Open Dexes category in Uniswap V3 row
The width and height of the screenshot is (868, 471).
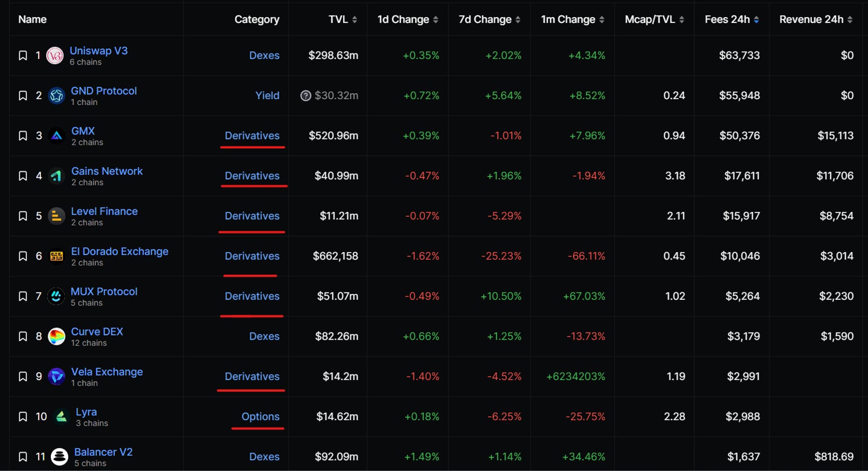pos(264,56)
